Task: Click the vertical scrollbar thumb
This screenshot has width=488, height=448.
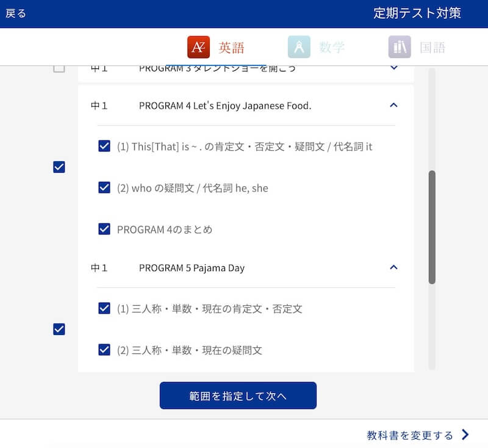Action: click(432, 227)
